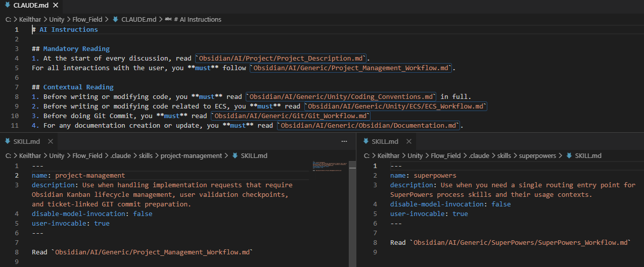Click line number 8 in CLAUDE.md gutter
This screenshot has height=267, width=644.
pyautogui.click(x=17, y=96)
